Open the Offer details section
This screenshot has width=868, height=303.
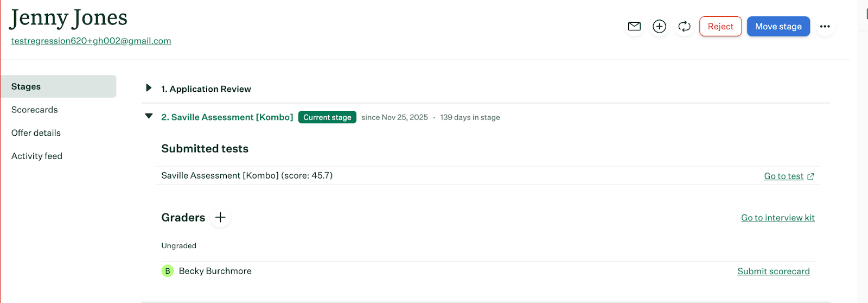tap(36, 133)
